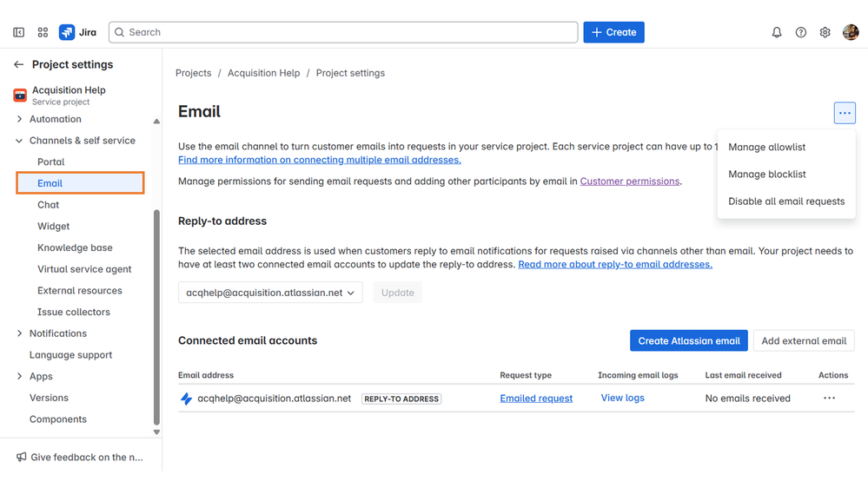
Task: Toggle the sidebar collapse icon
Action: point(18,32)
